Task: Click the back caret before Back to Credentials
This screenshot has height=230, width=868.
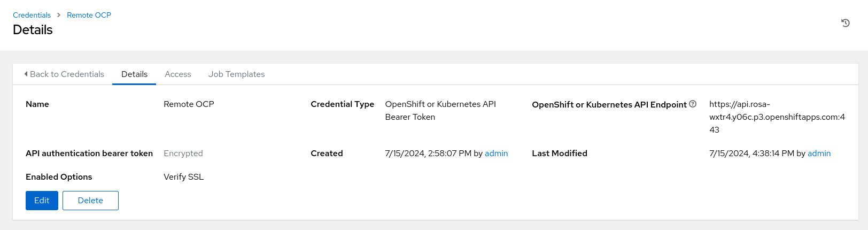Action: point(26,74)
